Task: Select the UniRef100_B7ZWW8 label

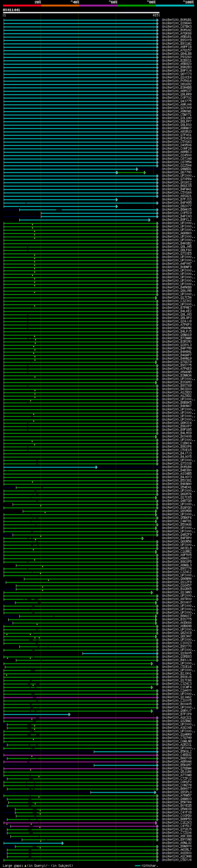Action: pos(176,338)
